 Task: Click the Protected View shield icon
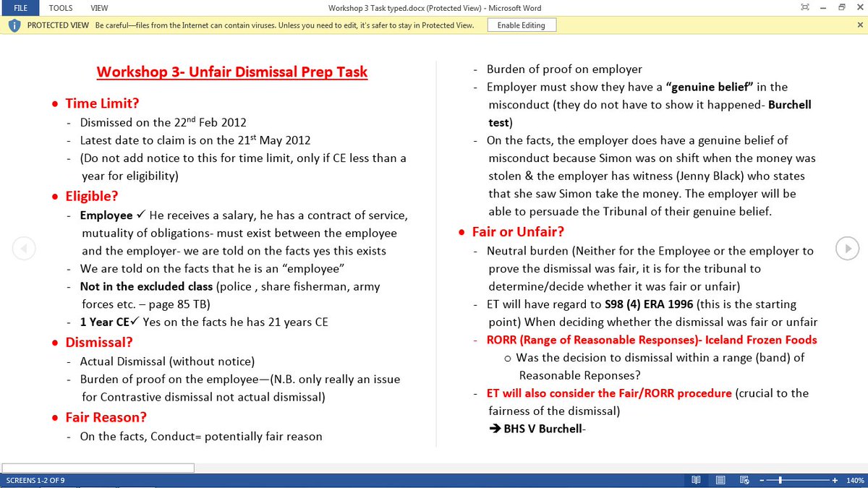pos(15,25)
